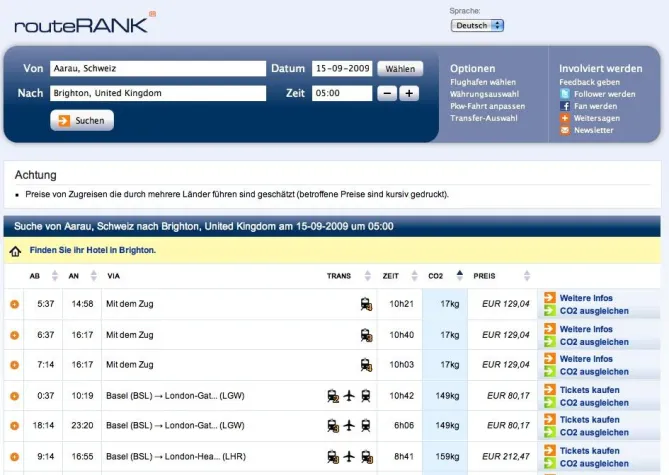Screen dimensions: 669x475
Task: Click the envelope icon beside Newsletter
Action: click(x=565, y=130)
